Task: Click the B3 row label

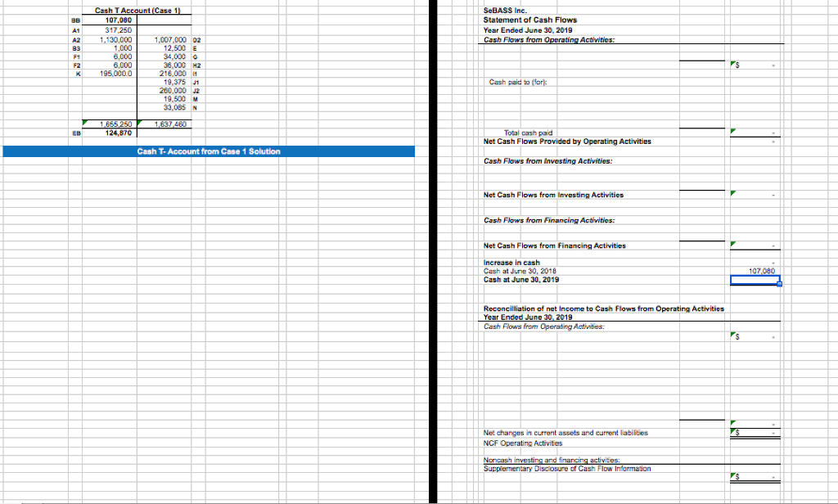Action: 76,48
